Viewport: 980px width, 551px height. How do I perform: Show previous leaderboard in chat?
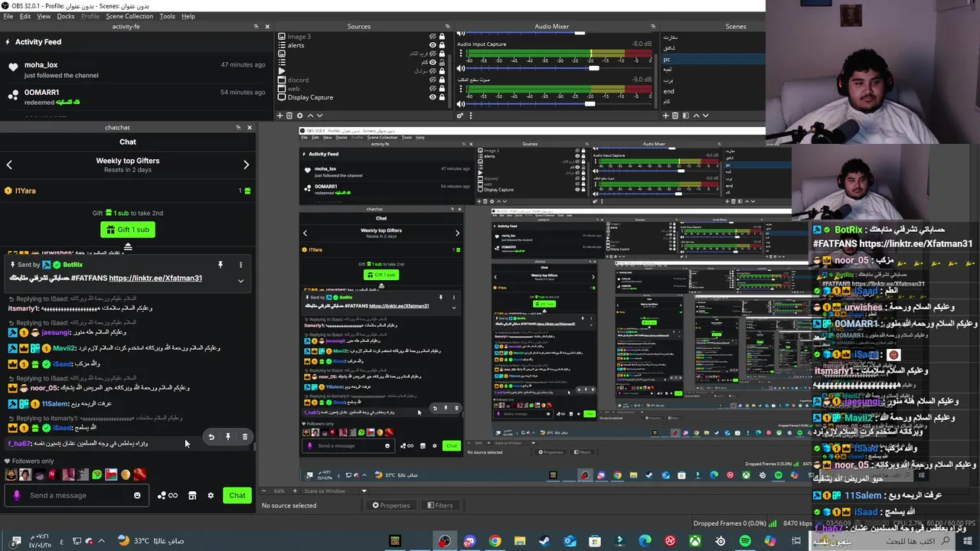[9, 165]
